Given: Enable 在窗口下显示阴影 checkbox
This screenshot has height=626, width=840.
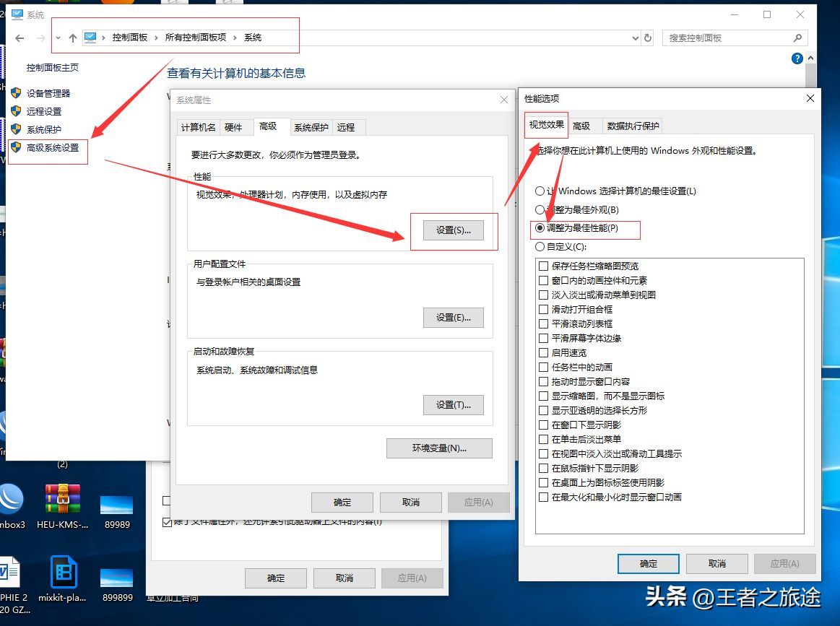Looking at the screenshot, I should point(543,425).
